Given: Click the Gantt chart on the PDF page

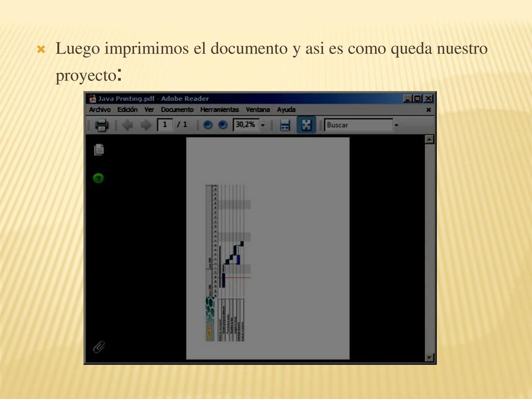Looking at the screenshot, I should [229, 263].
